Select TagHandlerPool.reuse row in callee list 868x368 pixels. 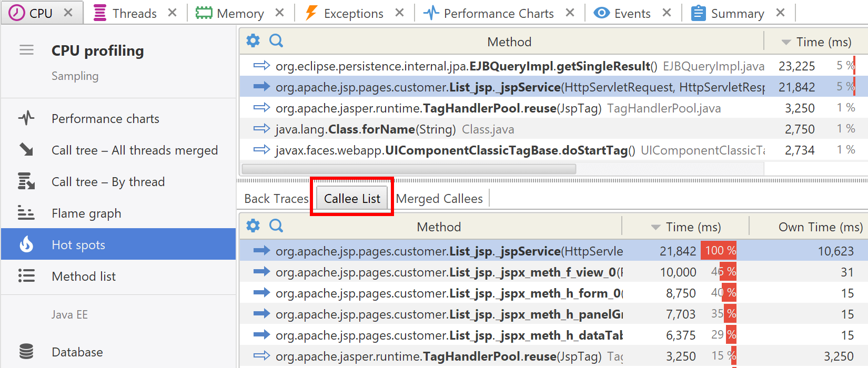pos(553,356)
